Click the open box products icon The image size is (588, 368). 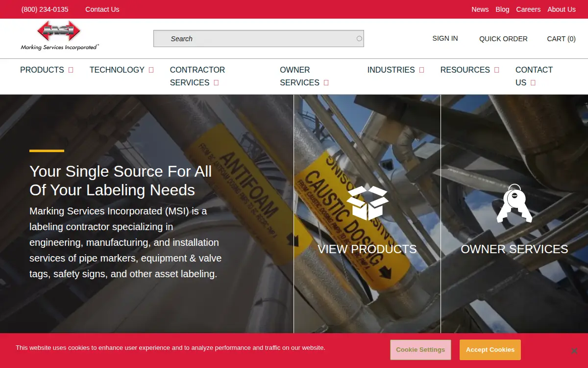(367, 203)
